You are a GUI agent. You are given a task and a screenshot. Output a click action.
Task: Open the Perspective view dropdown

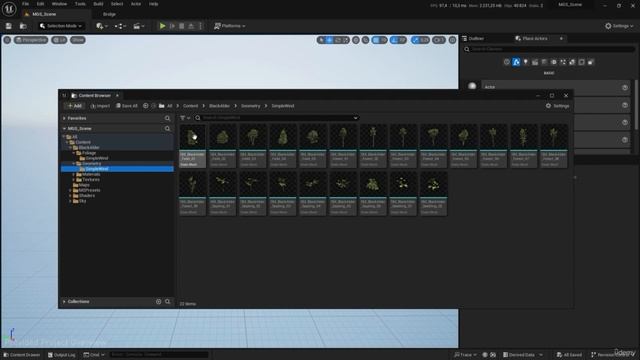(x=31, y=40)
